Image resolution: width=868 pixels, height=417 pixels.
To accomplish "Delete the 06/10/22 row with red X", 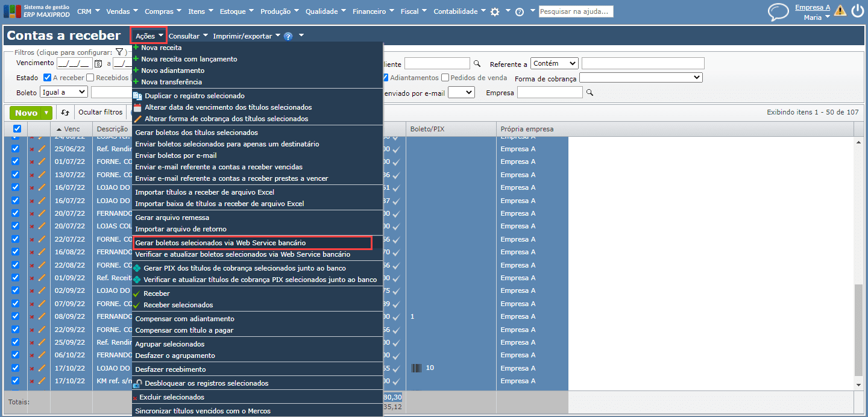I will coord(32,356).
